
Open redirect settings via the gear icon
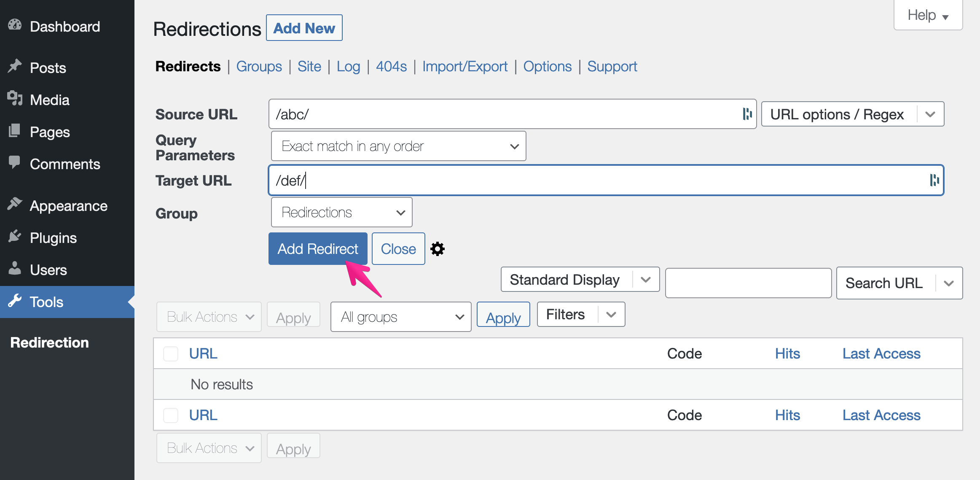pos(438,249)
